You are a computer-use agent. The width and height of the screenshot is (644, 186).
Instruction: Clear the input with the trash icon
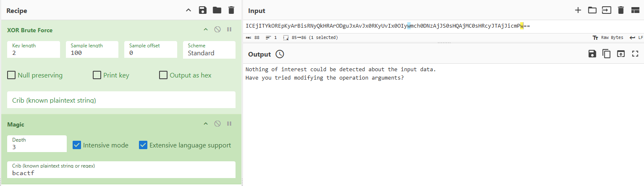pos(621,10)
